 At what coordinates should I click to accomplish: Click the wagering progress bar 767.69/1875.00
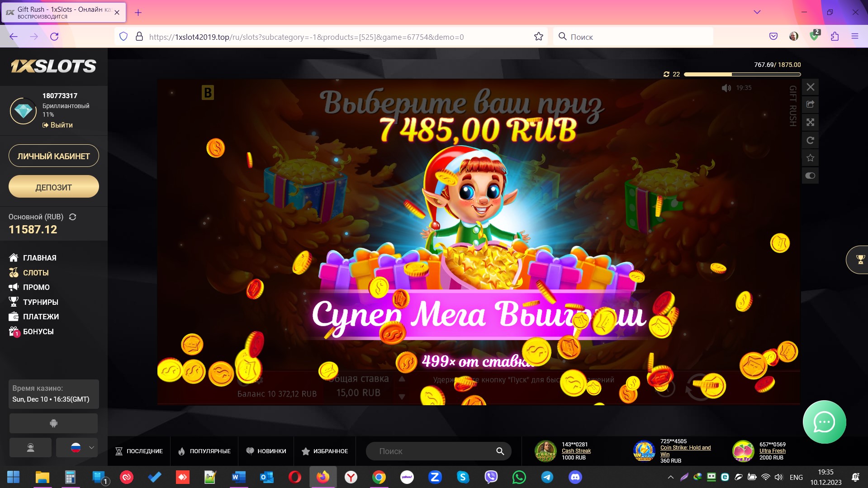[742, 74]
